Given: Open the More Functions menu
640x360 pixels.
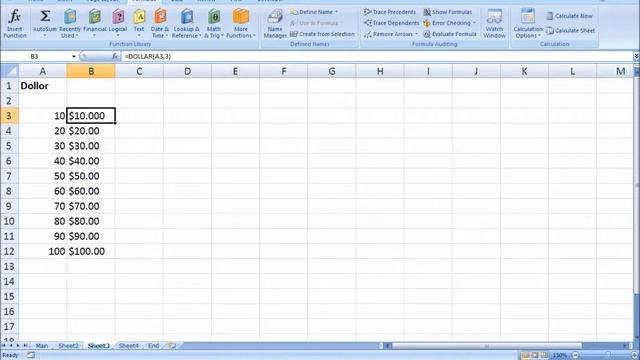Looking at the screenshot, I should point(241,24).
